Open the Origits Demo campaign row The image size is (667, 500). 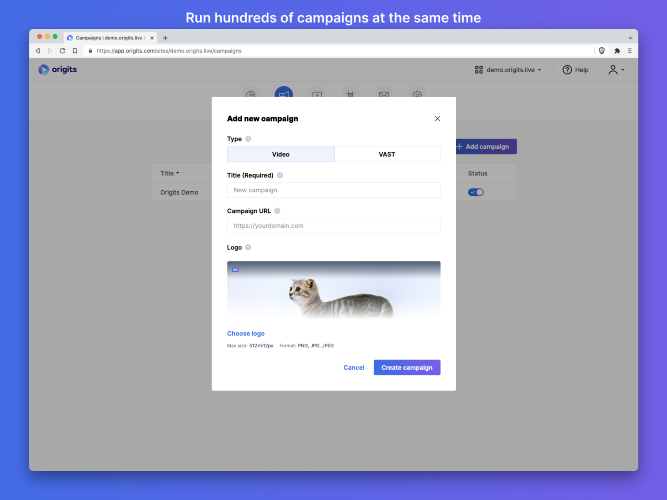point(179,192)
